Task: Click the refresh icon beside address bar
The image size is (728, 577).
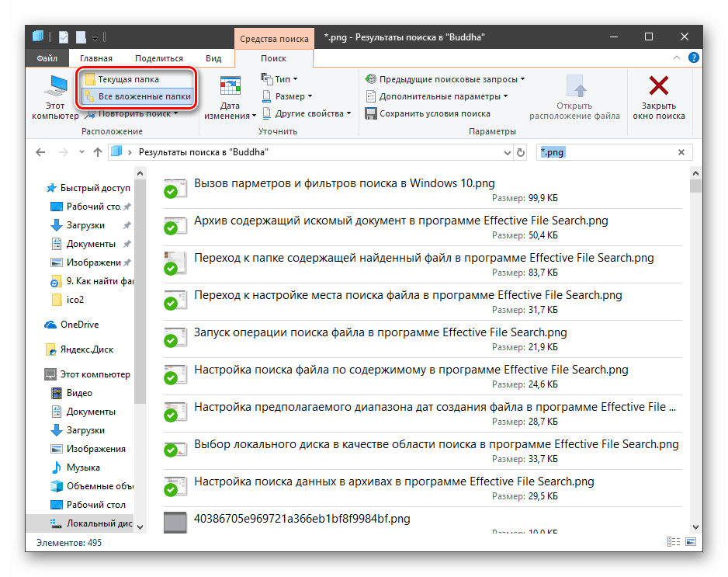Action: pyautogui.click(x=521, y=153)
